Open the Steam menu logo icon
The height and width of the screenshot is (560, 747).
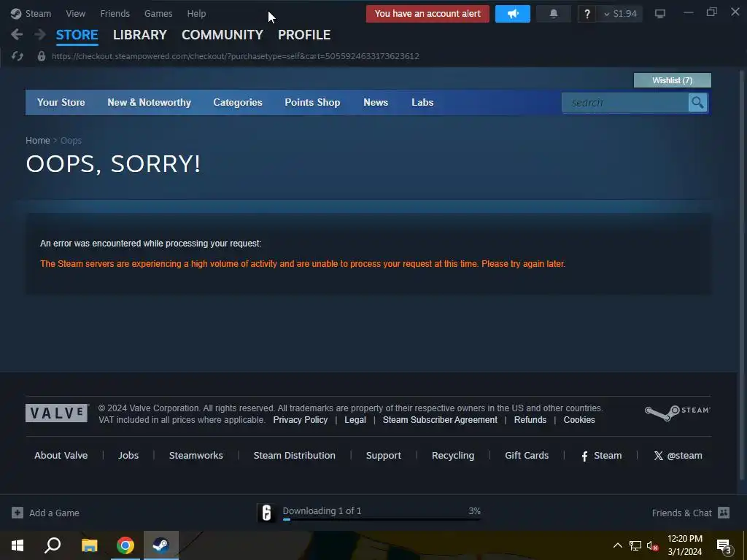(16, 13)
